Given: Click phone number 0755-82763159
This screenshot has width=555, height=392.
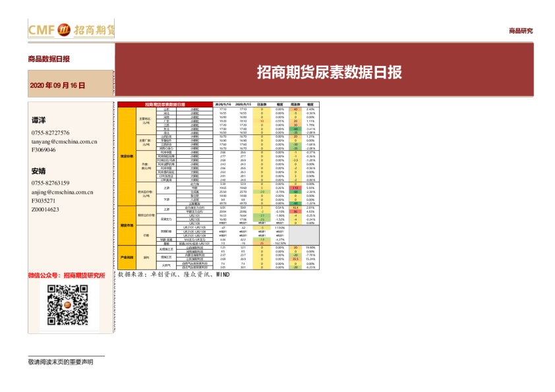Looking at the screenshot, I should [50, 183].
